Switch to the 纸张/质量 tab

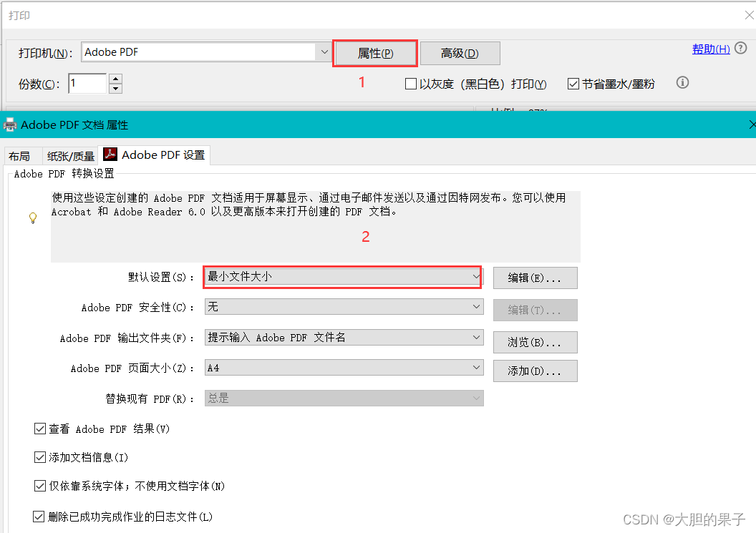[70, 156]
